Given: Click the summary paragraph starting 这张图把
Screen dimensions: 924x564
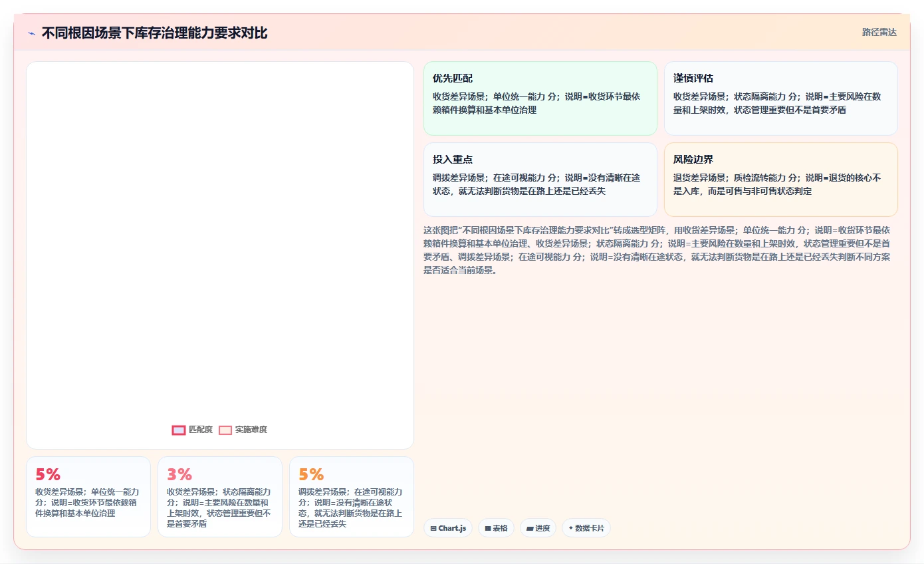Looking at the screenshot, I should 657,250.
